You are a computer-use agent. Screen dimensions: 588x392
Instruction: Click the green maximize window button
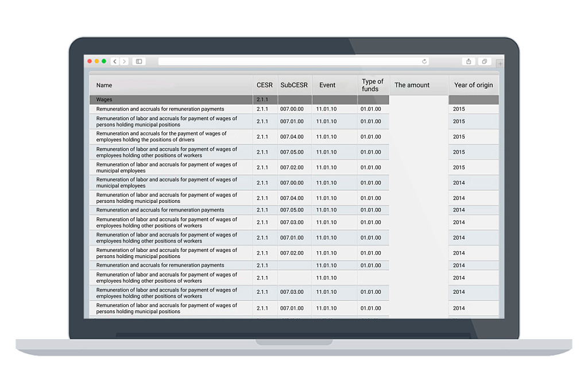tap(104, 62)
